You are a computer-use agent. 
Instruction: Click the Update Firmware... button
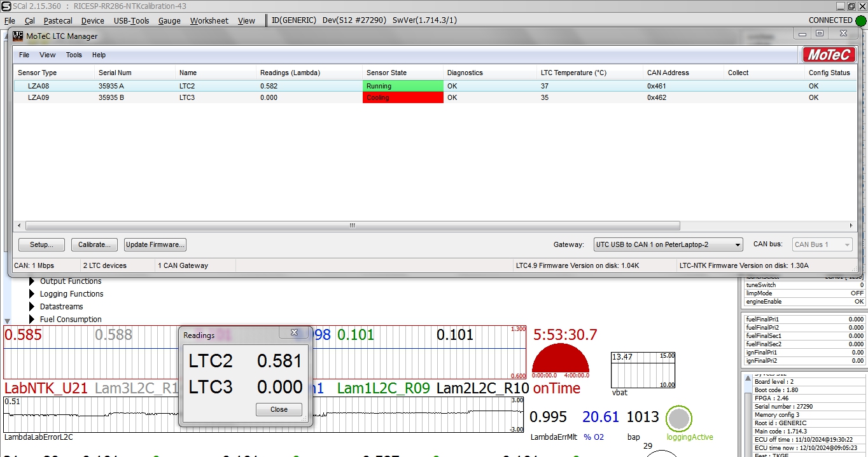(x=155, y=244)
